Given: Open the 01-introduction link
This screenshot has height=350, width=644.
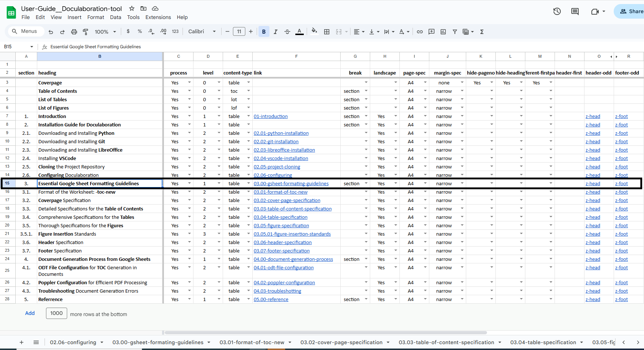Looking at the screenshot, I should click(271, 116).
